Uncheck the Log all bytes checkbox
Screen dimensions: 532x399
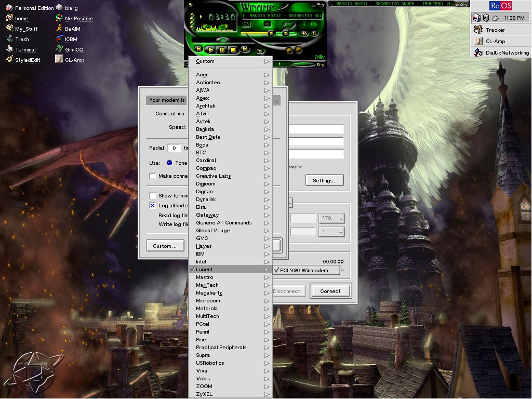153,205
